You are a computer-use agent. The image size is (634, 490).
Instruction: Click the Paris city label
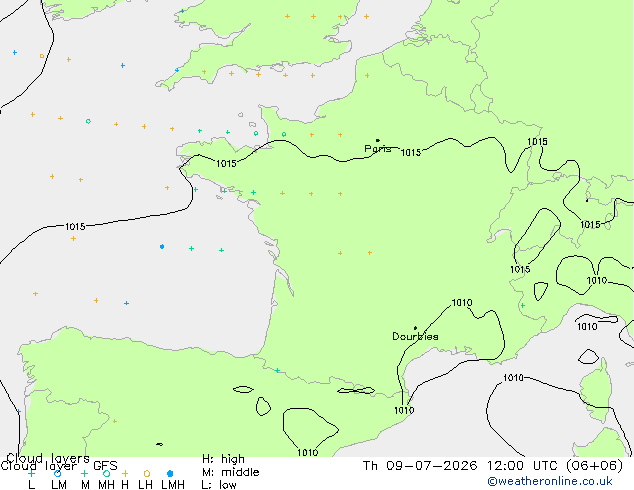pos(378,149)
